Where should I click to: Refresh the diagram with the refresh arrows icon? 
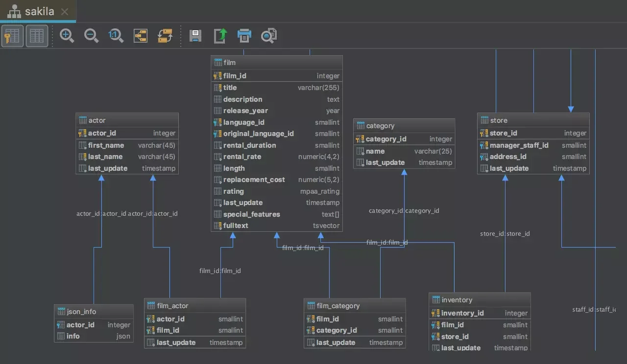coord(165,36)
